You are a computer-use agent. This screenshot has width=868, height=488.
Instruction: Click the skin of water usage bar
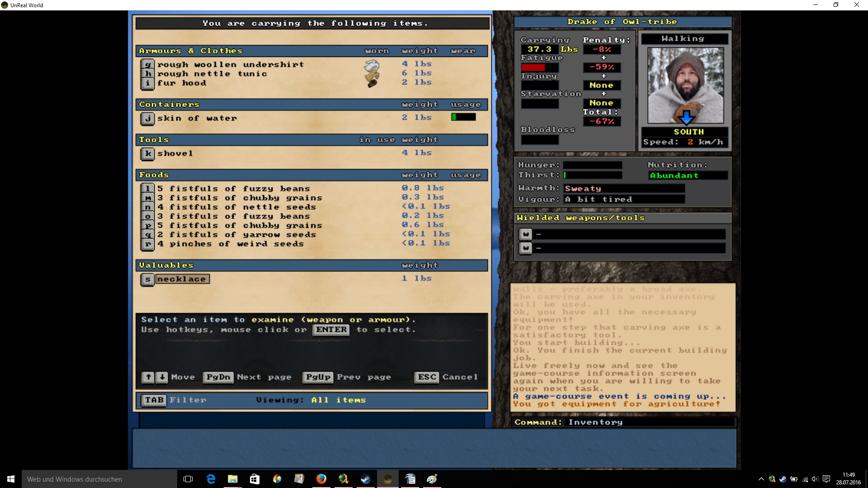point(463,117)
